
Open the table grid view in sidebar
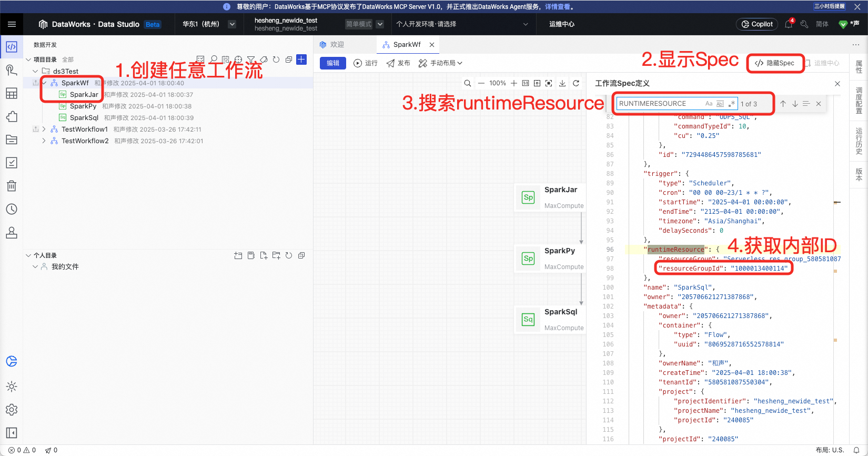click(x=12, y=93)
